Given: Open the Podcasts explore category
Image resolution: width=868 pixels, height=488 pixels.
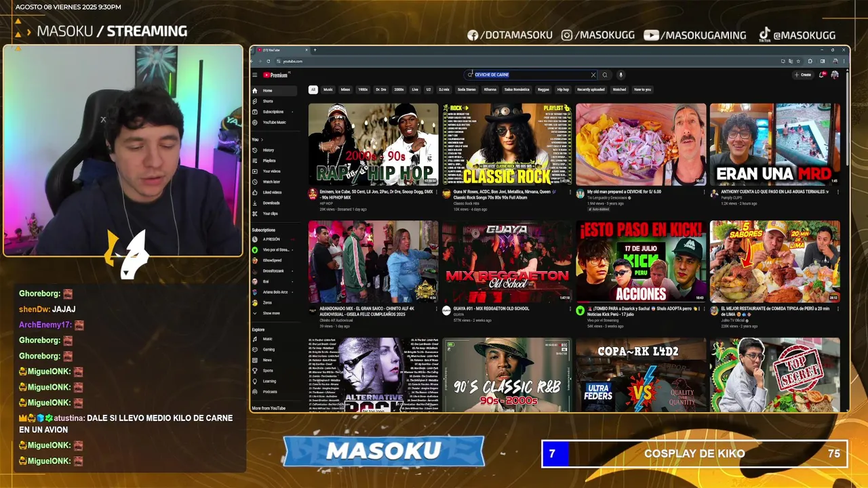Looking at the screenshot, I should 274,392.
